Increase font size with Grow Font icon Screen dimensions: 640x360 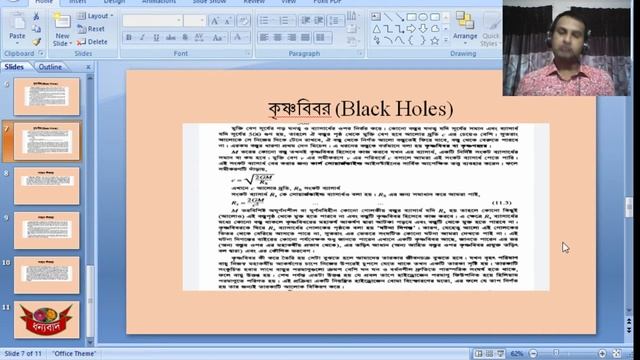215,21
